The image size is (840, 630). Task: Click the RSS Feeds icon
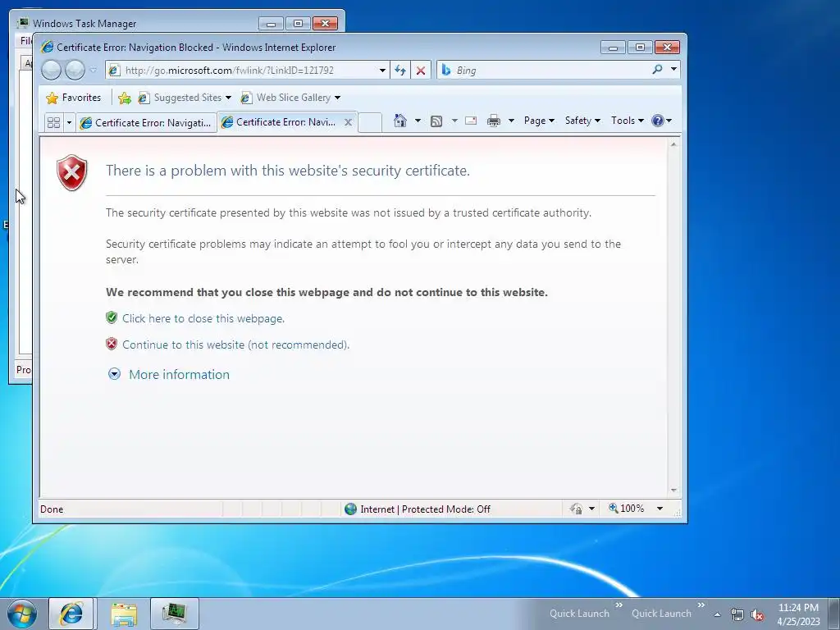coord(436,121)
